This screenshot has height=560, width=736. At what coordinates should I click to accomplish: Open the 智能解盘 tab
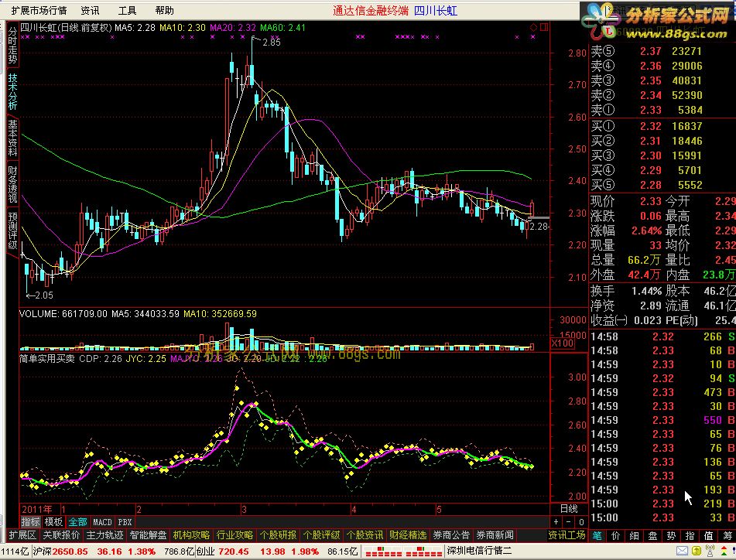pyautogui.click(x=148, y=534)
